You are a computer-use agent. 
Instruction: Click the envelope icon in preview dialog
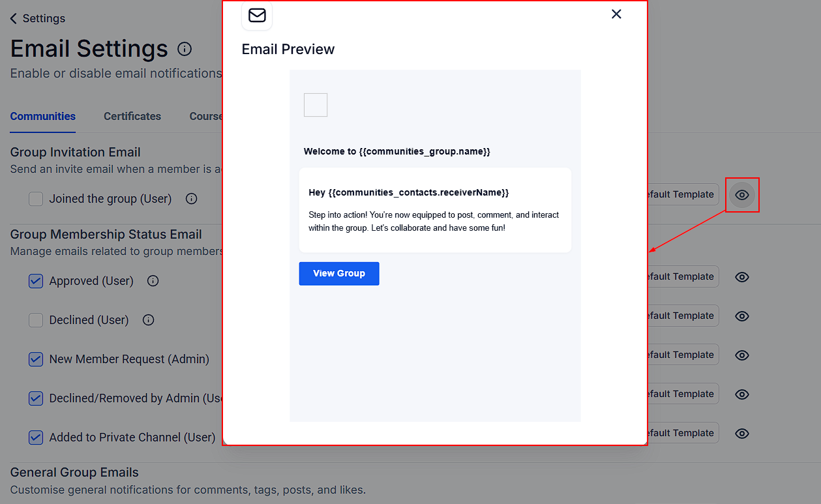click(257, 15)
